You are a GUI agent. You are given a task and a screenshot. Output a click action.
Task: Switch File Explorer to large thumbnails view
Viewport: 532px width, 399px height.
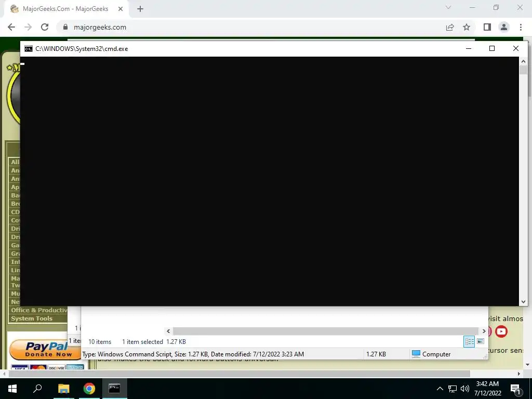click(481, 341)
